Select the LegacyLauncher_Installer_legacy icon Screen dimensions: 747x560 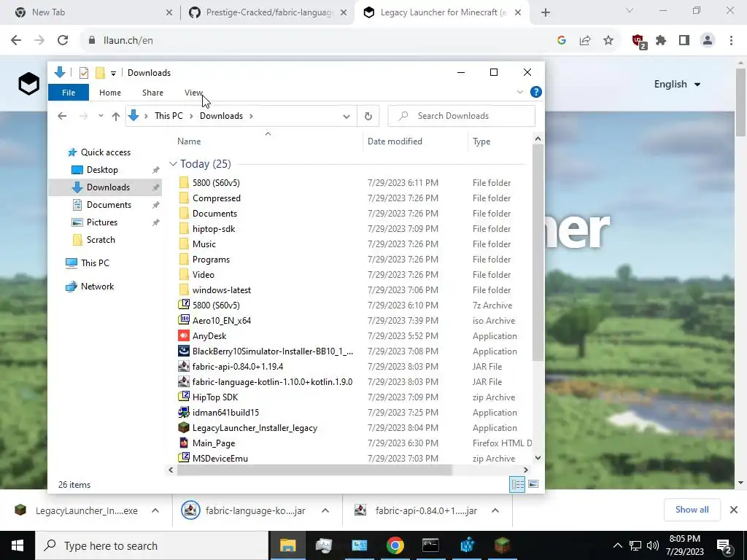click(x=183, y=427)
